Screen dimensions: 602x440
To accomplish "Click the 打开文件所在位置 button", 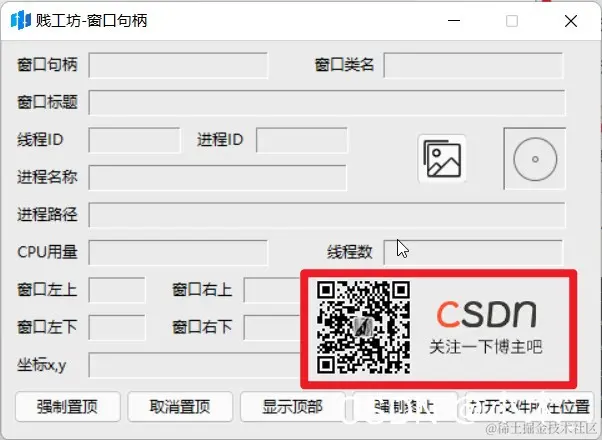I will coord(529,407).
